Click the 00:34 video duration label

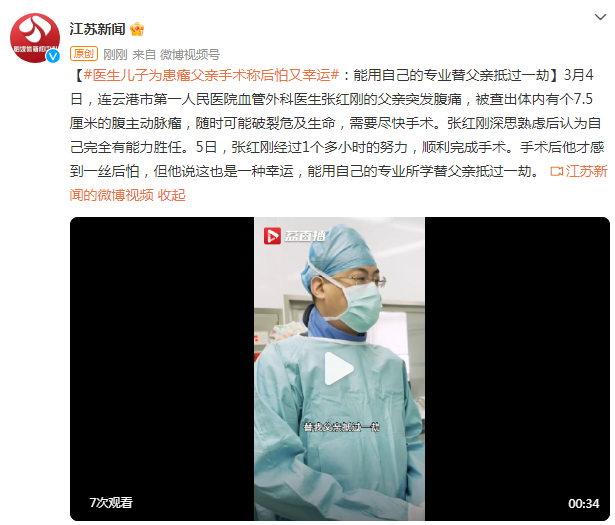pos(584,503)
